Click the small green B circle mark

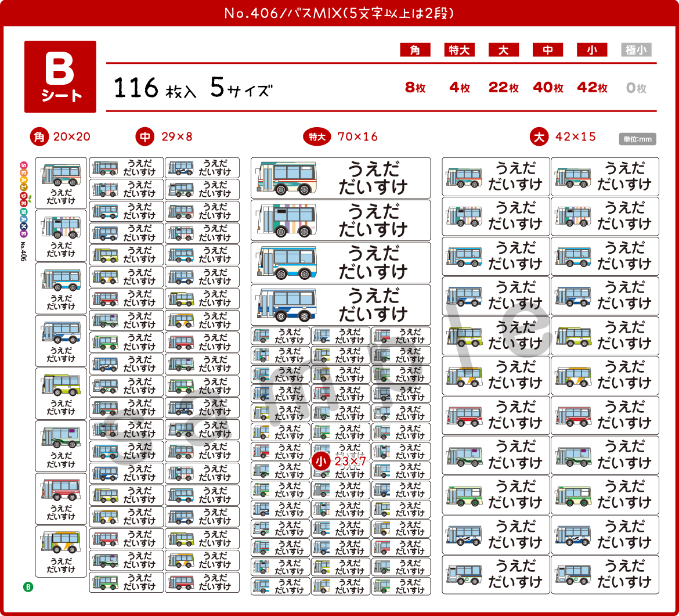point(28,587)
